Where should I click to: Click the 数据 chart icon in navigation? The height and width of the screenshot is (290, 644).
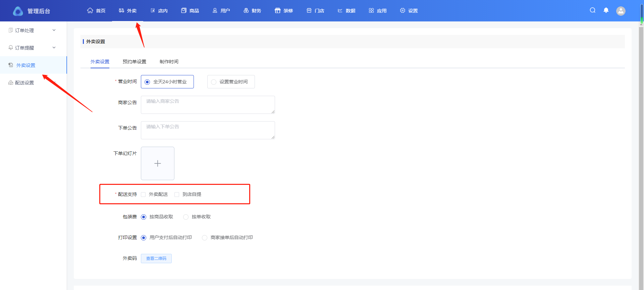click(340, 11)
